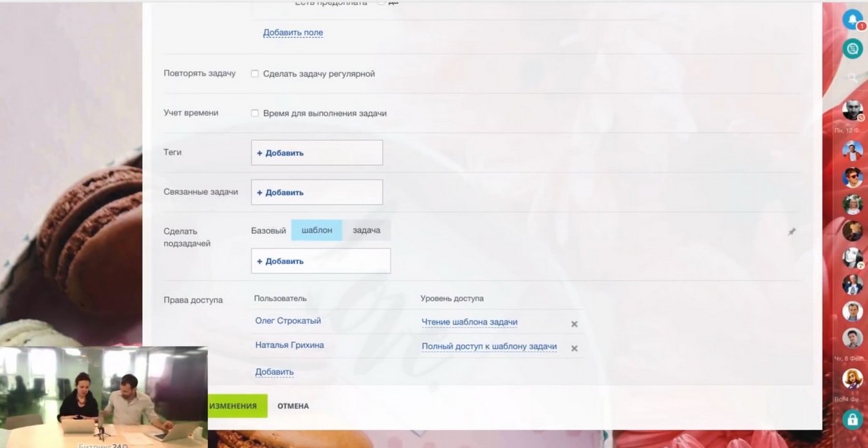Click the 'ОТМЕНА' cancel button

[x=293, y=406]
